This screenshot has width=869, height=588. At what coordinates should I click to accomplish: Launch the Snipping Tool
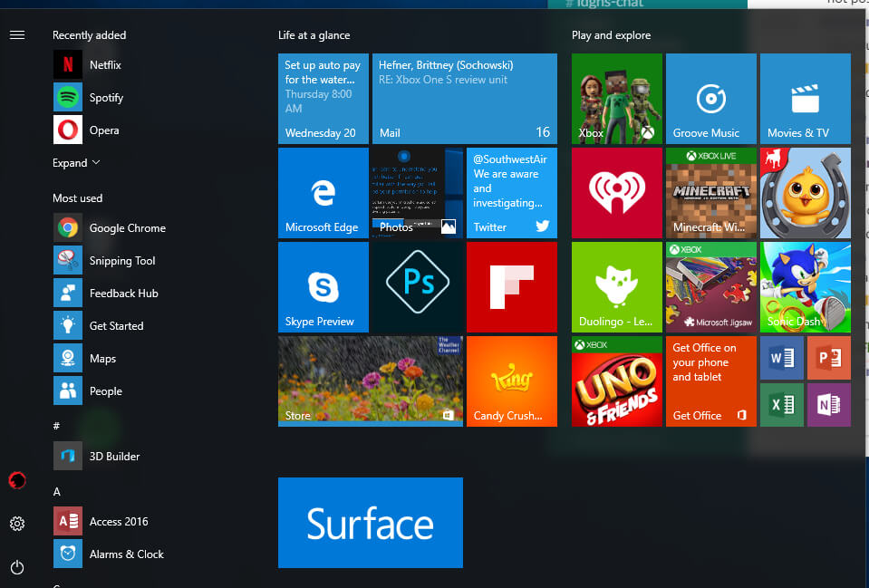104,260
